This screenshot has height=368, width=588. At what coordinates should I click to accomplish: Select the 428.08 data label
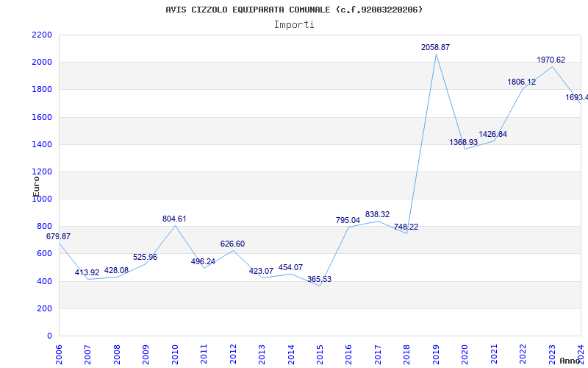click(x=116, y=270)
